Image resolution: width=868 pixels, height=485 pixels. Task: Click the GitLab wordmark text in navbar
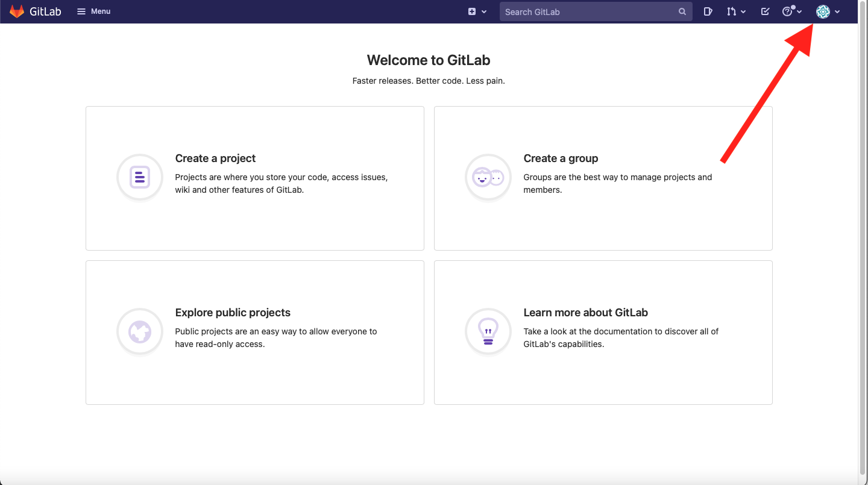(45, 11)
